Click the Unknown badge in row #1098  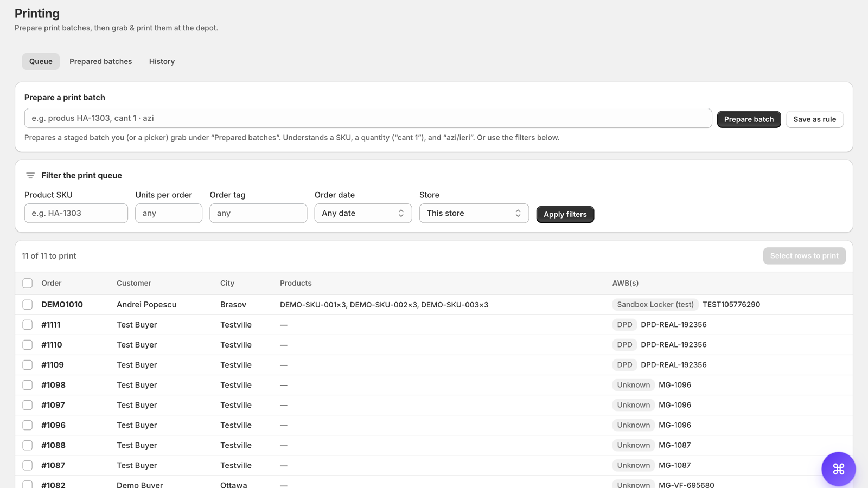pos(633,385)
